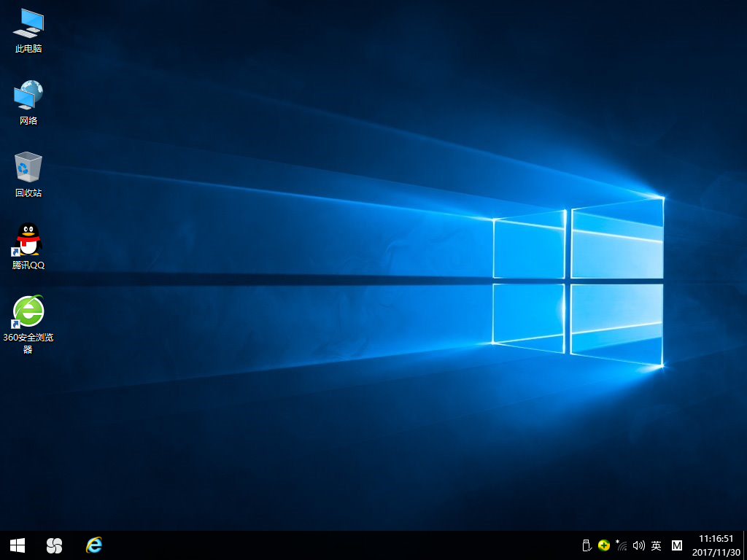This screenshot has width=747, height=560.
Task: Select the 回收站 recycle bin icon
Action: pyautogui.click(x=28, y=174)
